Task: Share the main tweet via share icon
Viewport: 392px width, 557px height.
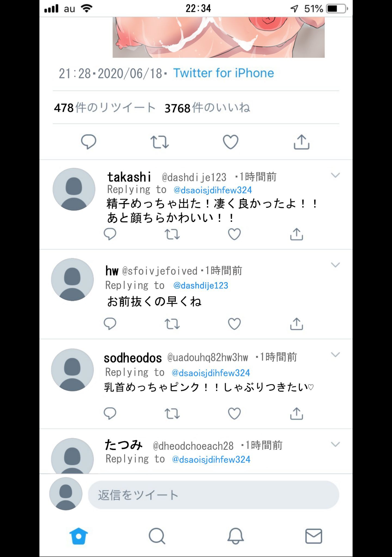Action: pyautogui.click(x=301, y=142)
